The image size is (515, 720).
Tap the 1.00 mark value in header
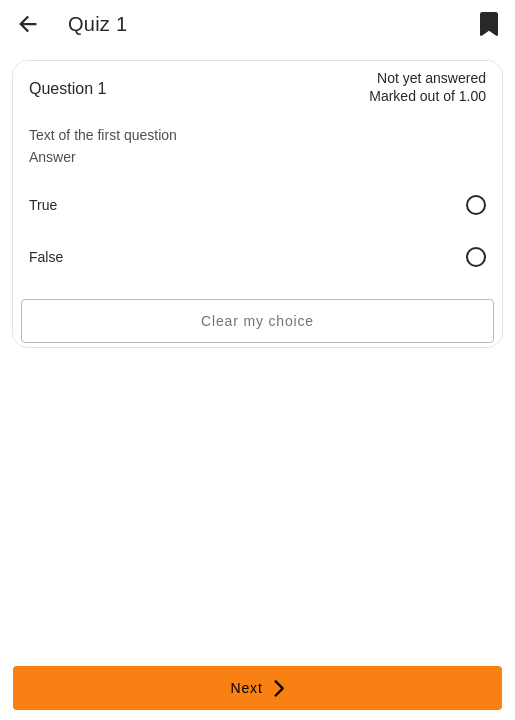pyautogui.click(x=472, y=96)
